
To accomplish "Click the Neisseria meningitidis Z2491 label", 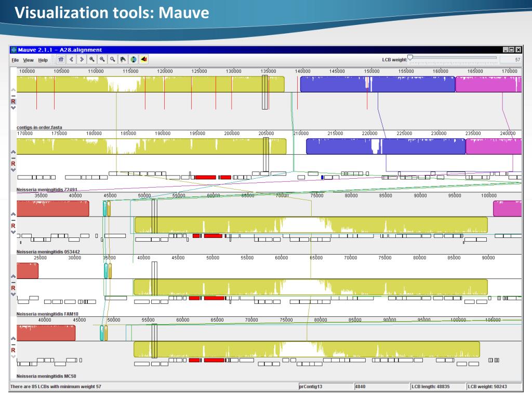I will [47, 189].
